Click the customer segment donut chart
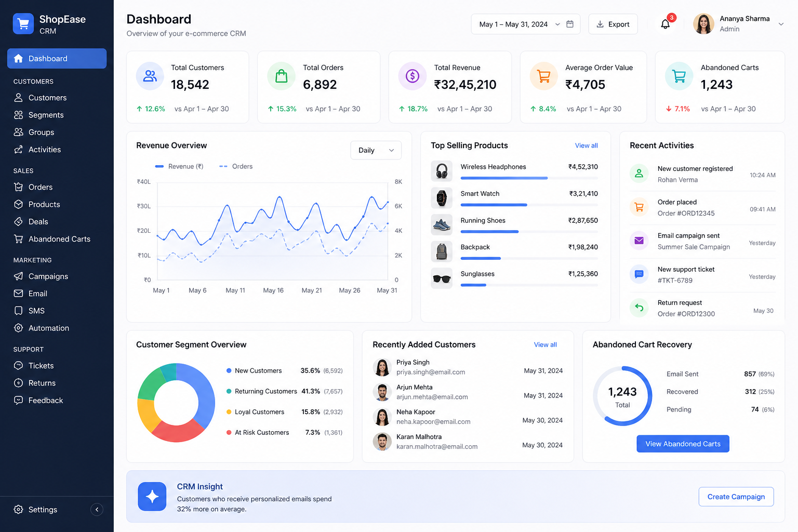 click(176, 403)
